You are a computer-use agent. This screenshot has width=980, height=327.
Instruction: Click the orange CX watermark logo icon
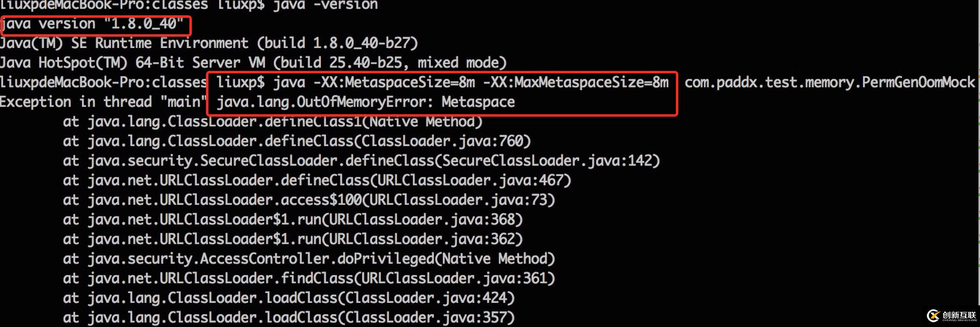coord(934,316)
